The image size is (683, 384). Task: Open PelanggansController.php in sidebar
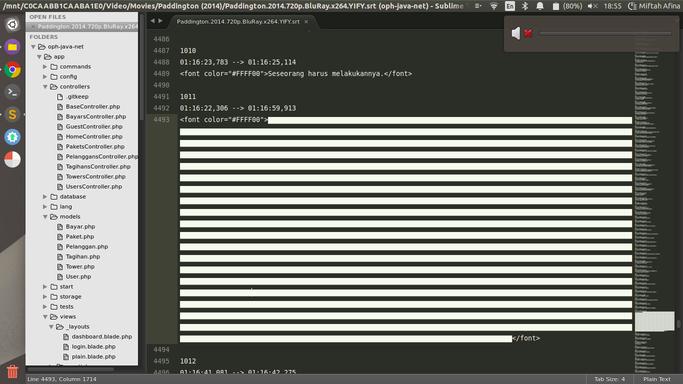(x=98, y=157)
